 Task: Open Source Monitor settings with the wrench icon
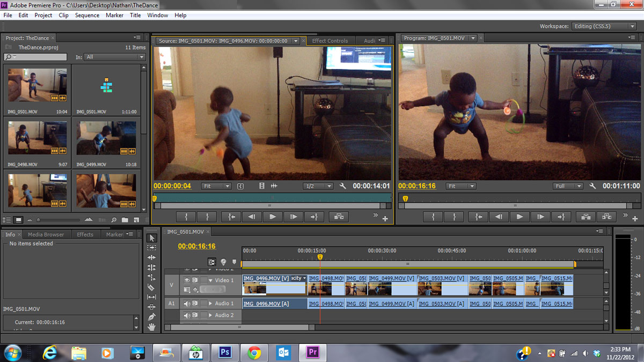click(x=342, y=186)
